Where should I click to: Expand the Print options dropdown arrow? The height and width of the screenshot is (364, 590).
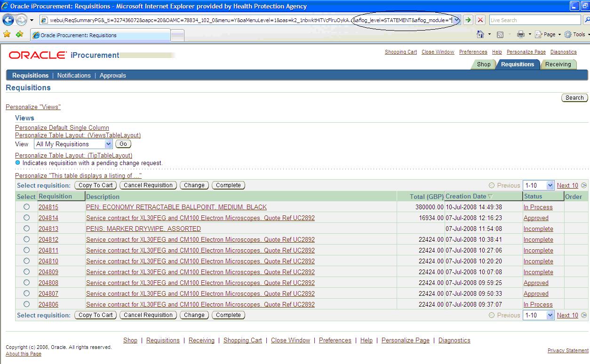pyautogui.click(x=530, y=34)
